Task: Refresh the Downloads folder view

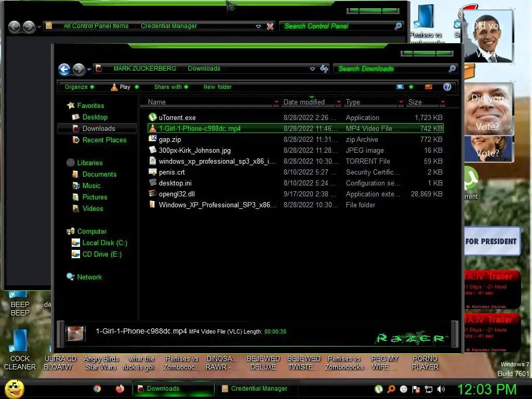Action: click(324, 69)
